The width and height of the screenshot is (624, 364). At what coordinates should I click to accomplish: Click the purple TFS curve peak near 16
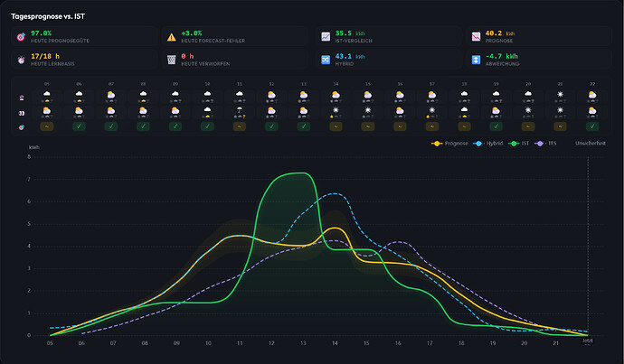[399, 241]
